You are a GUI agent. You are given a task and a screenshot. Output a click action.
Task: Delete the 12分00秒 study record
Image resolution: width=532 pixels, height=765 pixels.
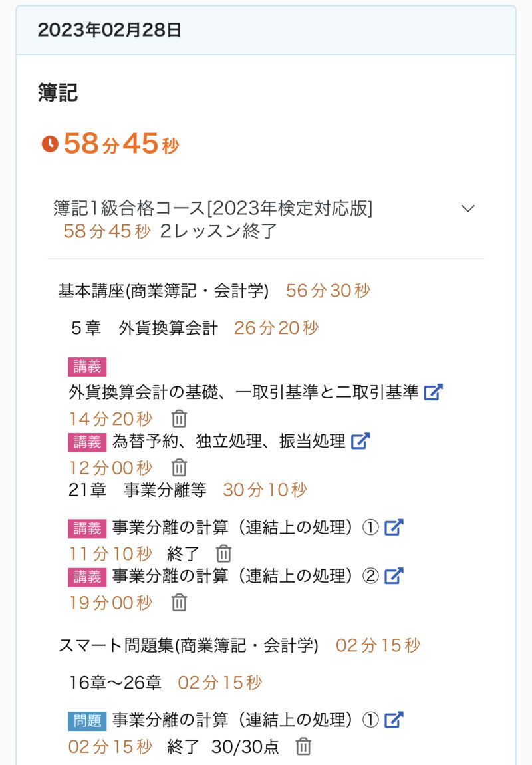pos(180,468)
